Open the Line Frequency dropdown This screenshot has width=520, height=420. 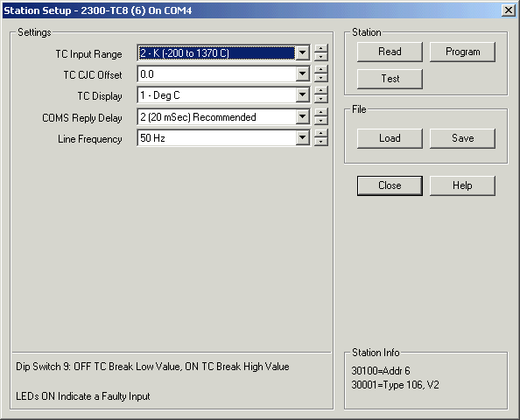pos(302,138)
